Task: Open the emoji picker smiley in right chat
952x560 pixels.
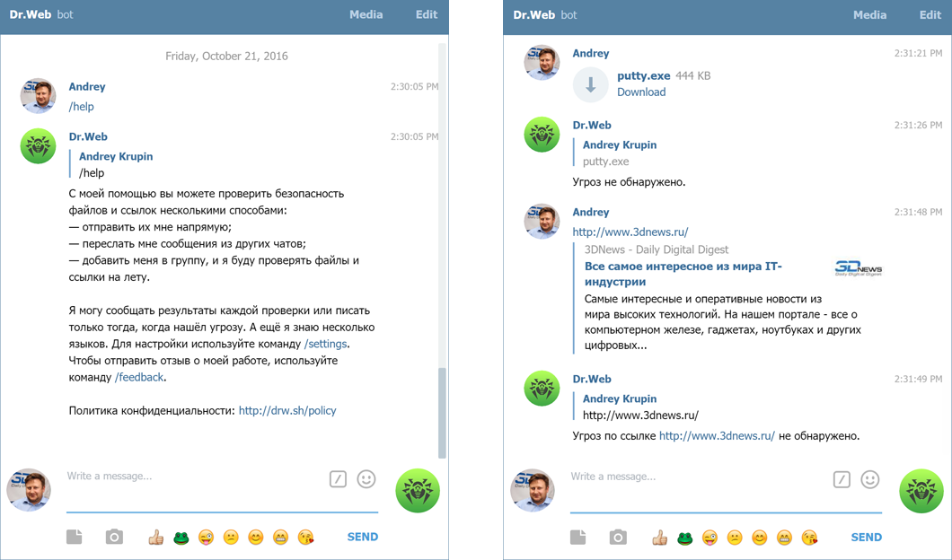Action: tap(870, 479)
